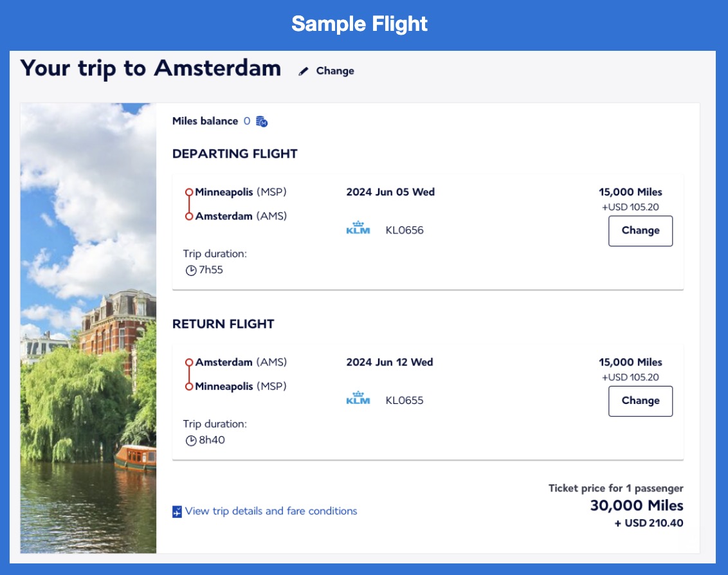Click the miles balance coins icon
The width and height of the screenshot is (728, 575).
click(262, 121)
